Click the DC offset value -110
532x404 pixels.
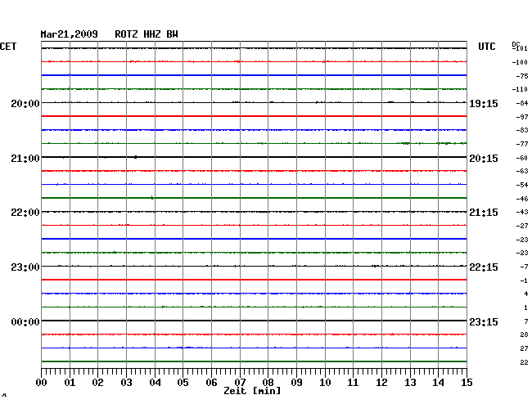pyautogui.click(x=520, y=89)
